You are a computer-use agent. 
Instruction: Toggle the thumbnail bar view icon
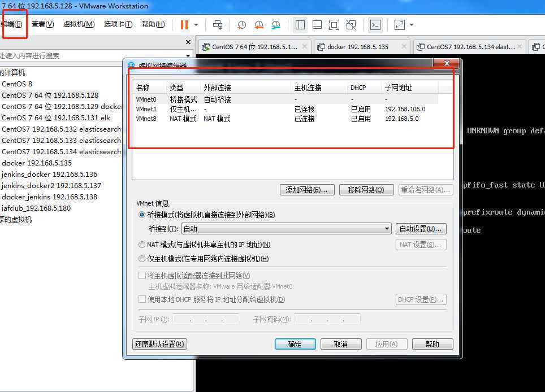[x=317, y=25]
